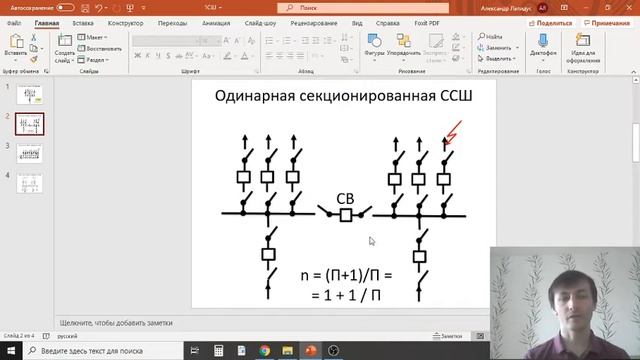
Task: Click Найти to search the slides
Action: coord(490,37)
